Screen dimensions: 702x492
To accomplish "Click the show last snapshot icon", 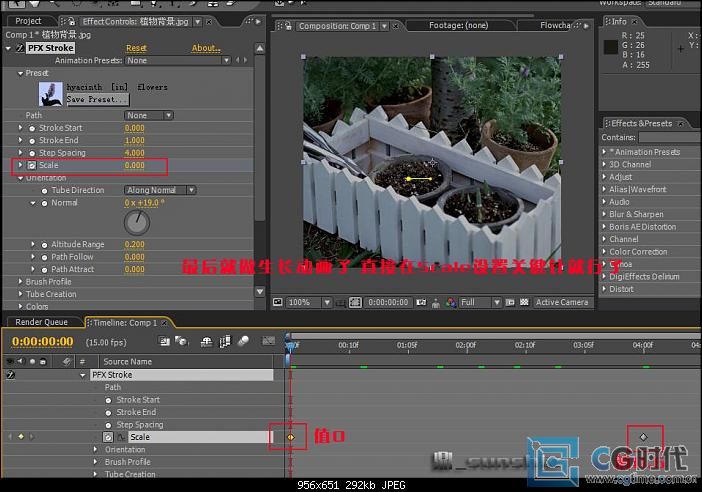I will tap(436, 303).
